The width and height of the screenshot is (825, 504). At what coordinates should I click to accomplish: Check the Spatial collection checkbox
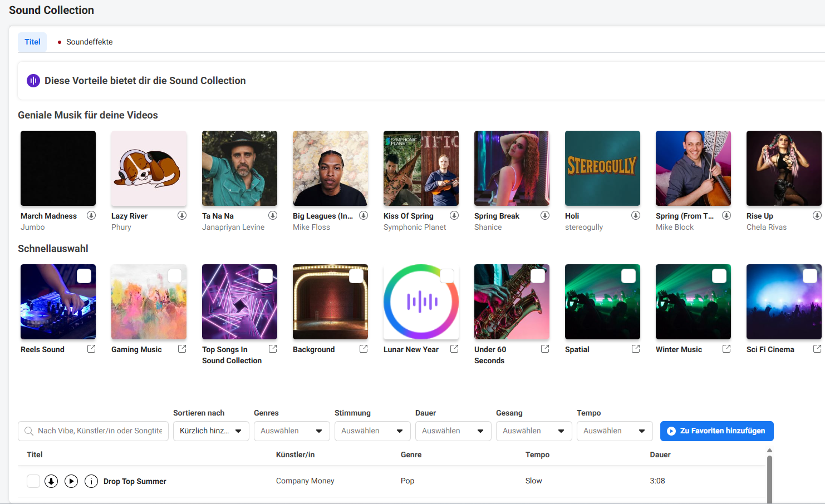(628, 276)
